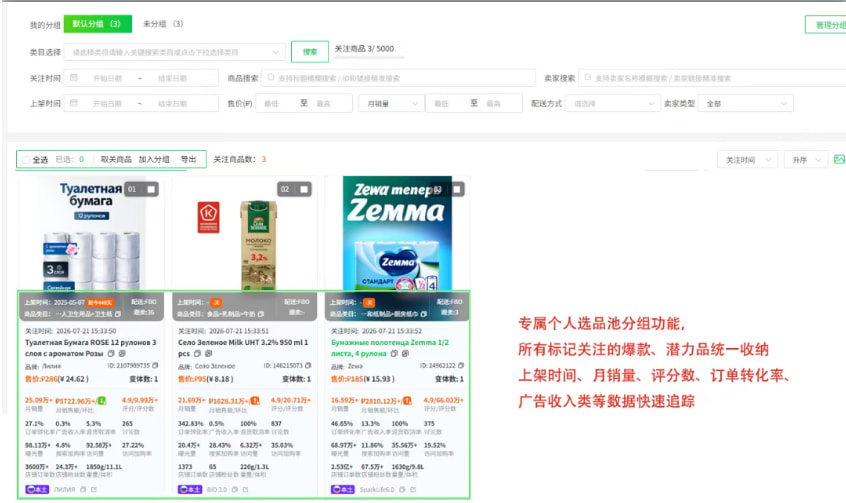The width and height of the screenshot is (846, 503).
Task: Click 加入分组 to add to group
Action: point(154,159)
